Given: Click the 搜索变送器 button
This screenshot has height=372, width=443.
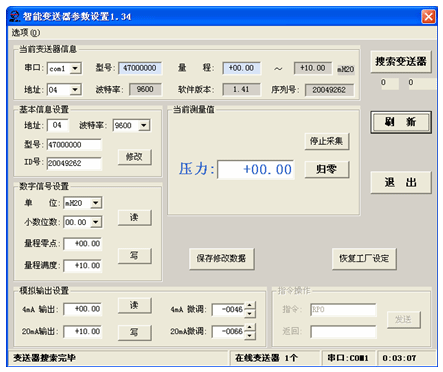Looking at the screenshot, I should [401, 61].
